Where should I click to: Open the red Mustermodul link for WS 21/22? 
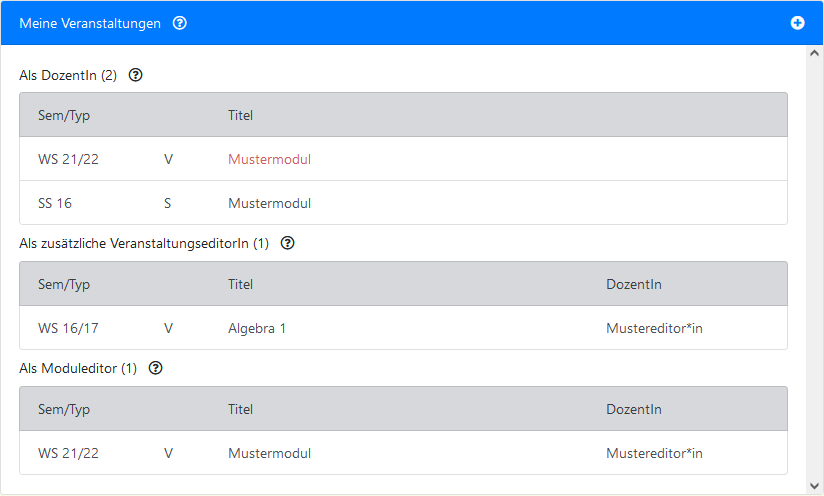pos(269,159)
